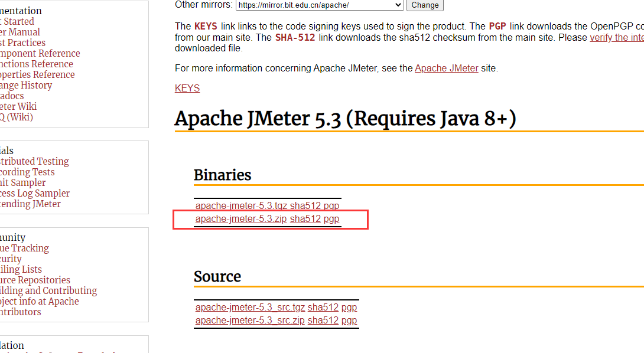Image resolution: width=644 pixels, height=353 pixels.
Task: Click the Apache JMeter 5.3 heading
Action: 346,119
